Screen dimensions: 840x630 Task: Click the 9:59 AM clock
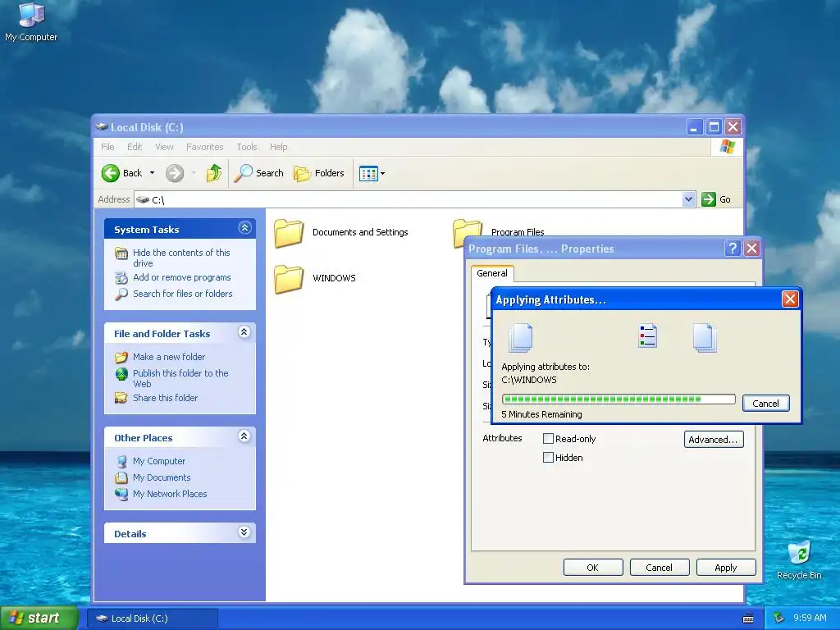[x=810, y=618]
